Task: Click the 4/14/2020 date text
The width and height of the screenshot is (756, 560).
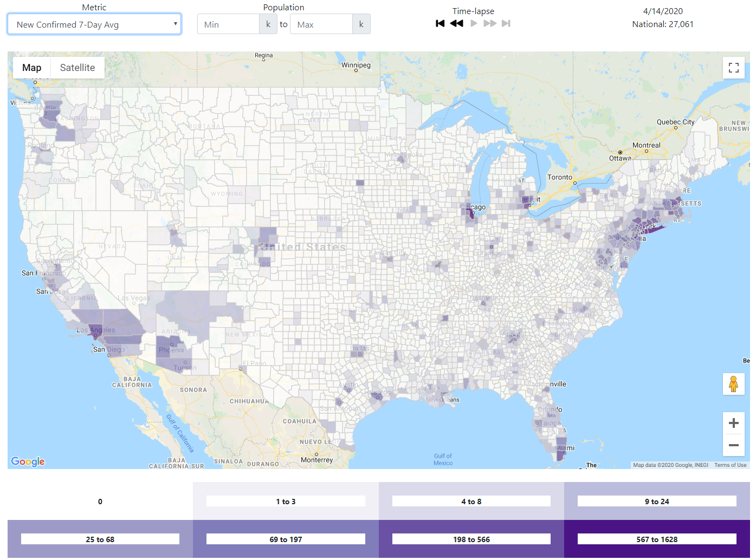Action: click(663, 11)
